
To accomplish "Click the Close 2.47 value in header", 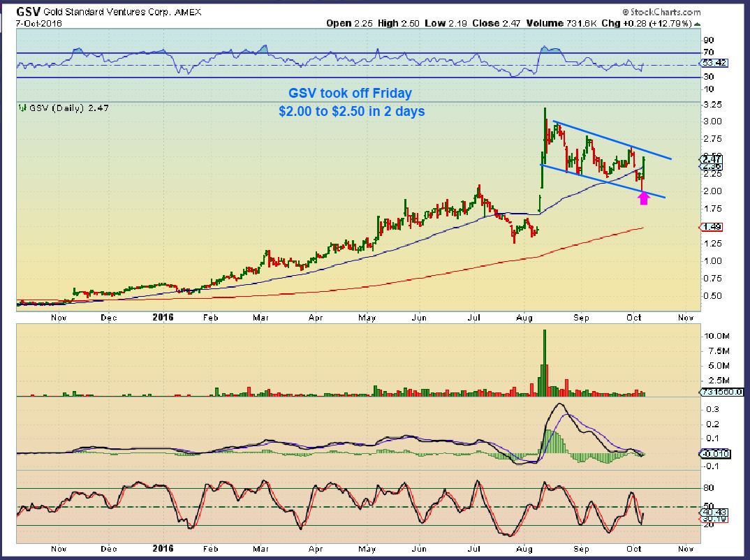I will click(496, 23).
